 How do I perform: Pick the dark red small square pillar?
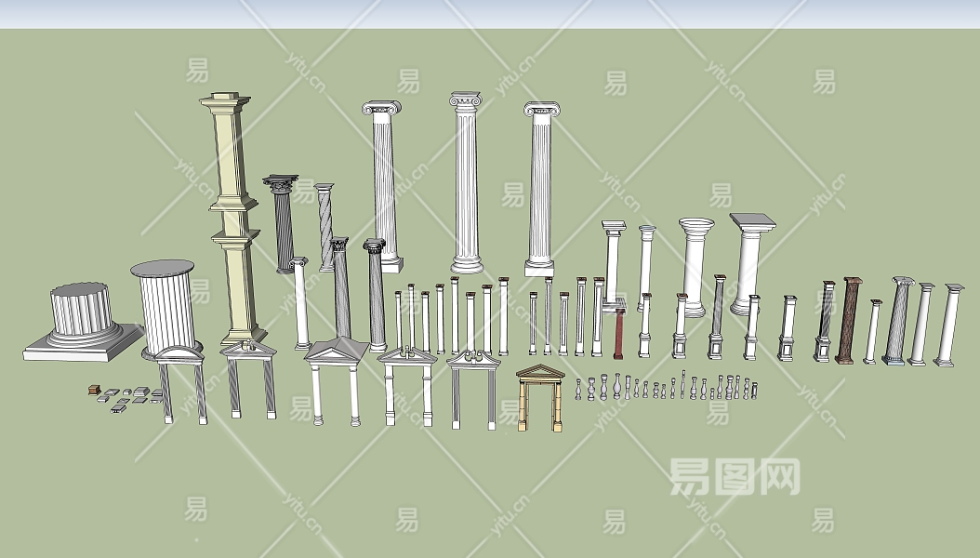click(x=619, y=334)
